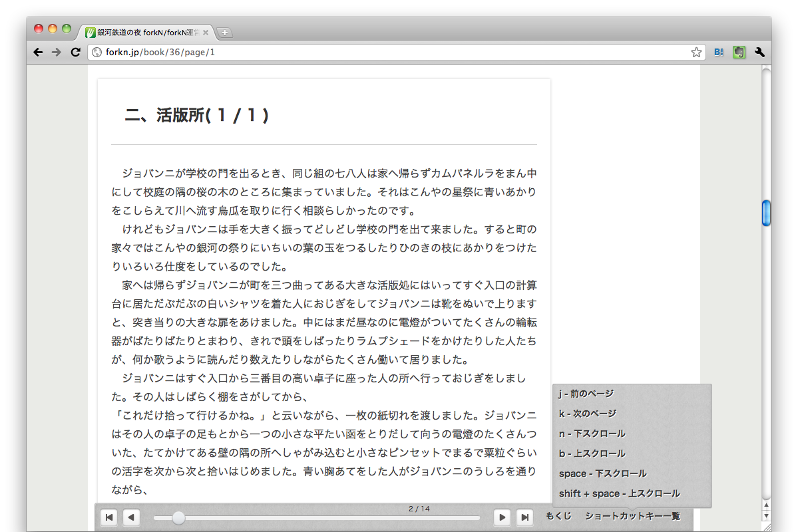798x532 pixels.
Task: Close the 銀河鉄道の夜 forkN tab
Action: [x=206, y=33]
